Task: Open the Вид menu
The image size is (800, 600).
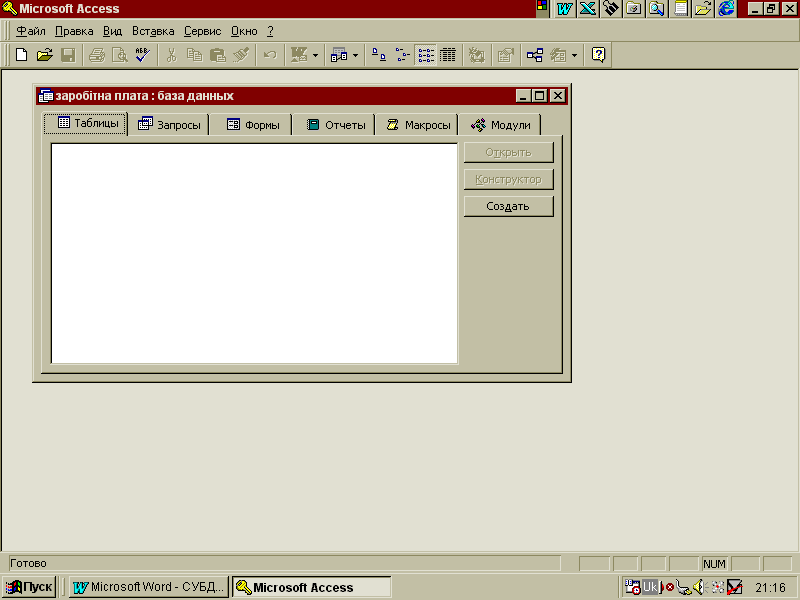Action: point(112,31)
